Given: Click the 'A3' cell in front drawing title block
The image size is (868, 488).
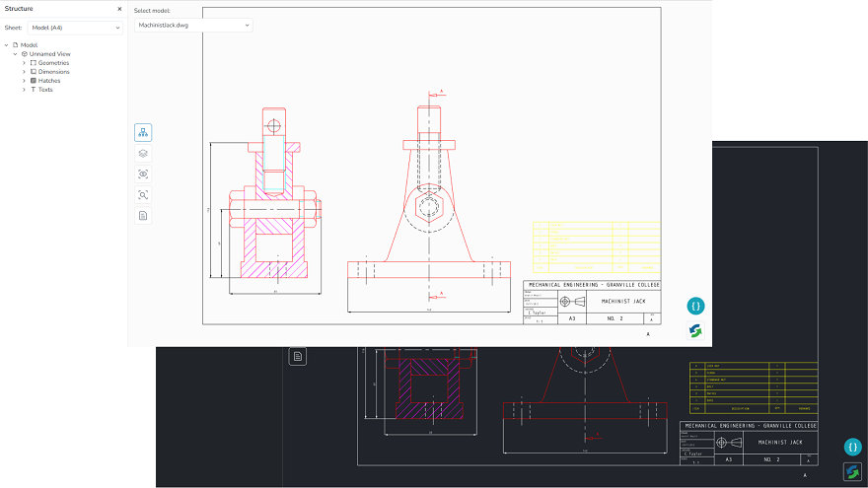Looking at the screenshot, I should pos(572,318).
